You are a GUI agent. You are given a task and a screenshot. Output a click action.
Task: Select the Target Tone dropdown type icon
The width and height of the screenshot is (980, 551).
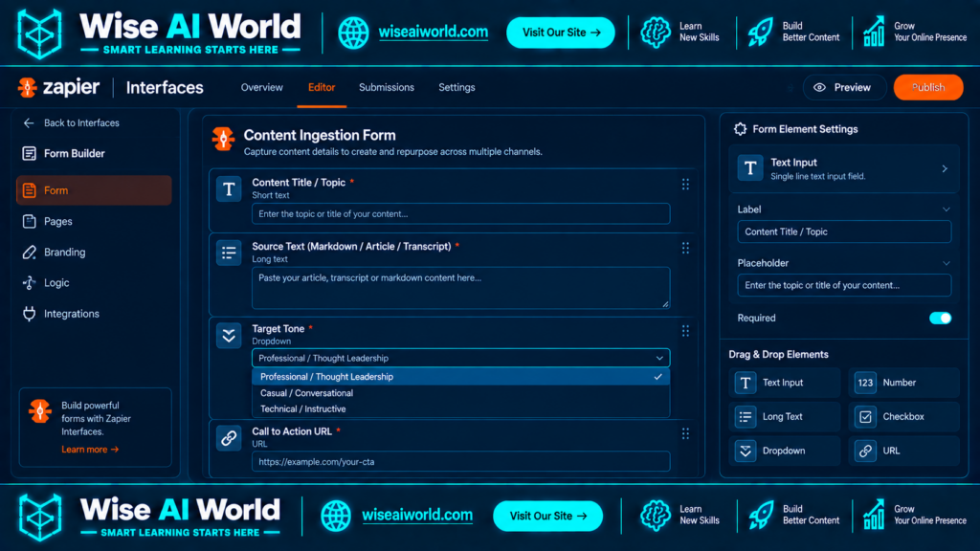click(229, 336)
